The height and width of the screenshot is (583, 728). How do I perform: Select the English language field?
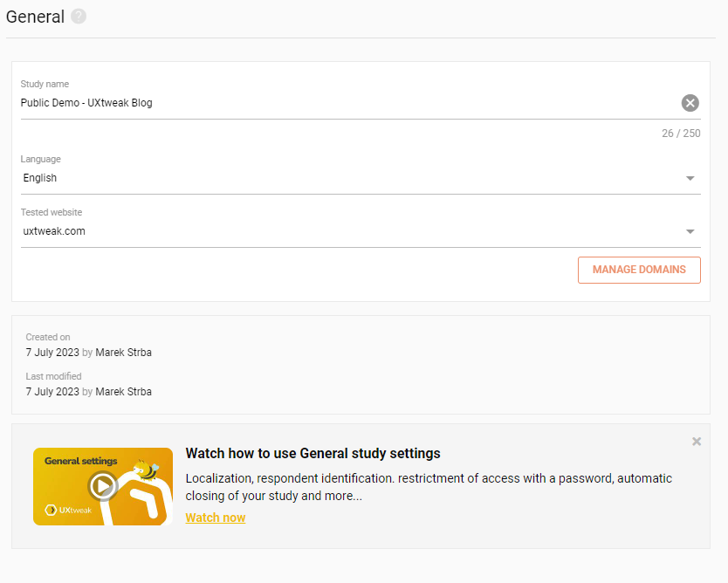click(x=361, y=178)
